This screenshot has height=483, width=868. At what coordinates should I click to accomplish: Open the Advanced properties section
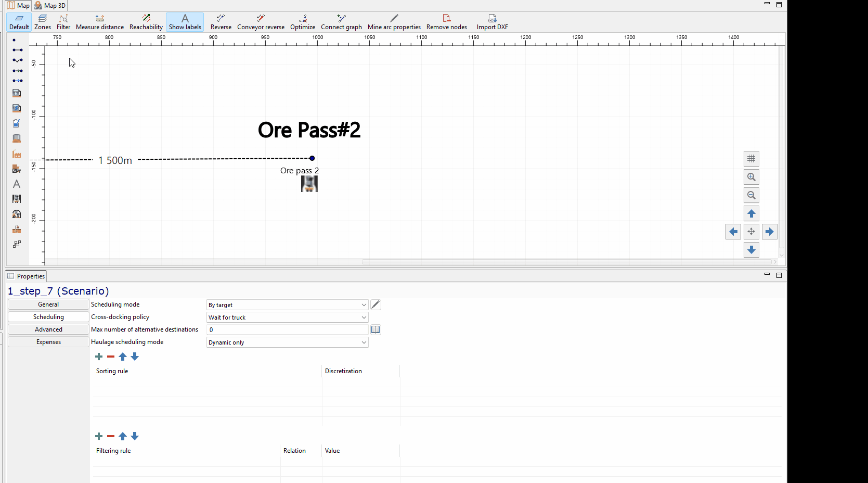[x=48, y=329]
